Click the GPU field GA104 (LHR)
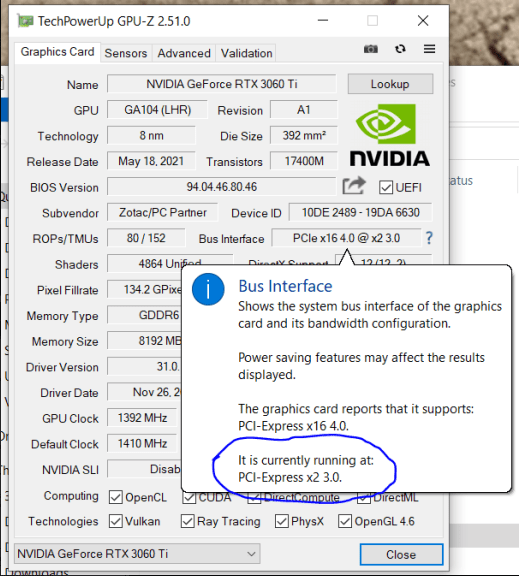Image resolution: width=519 pixels, height=576 pixels. 157,110
